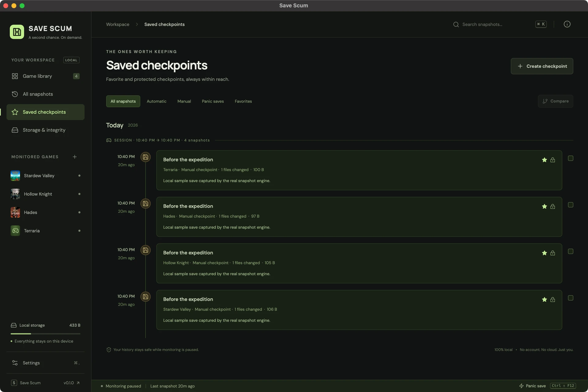Screen dimensions: 588x392
Task: Switch to the Panic saves filter tab
Action: (x=213, y=101)
